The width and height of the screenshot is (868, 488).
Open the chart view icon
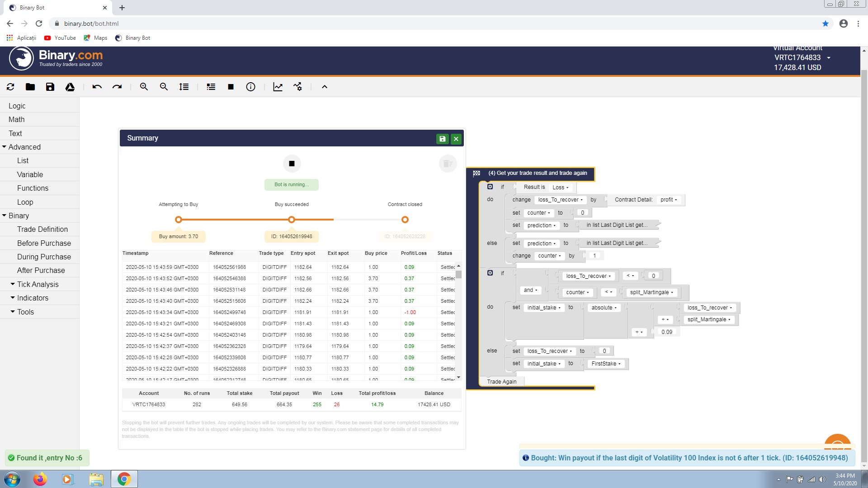(278, 87)
